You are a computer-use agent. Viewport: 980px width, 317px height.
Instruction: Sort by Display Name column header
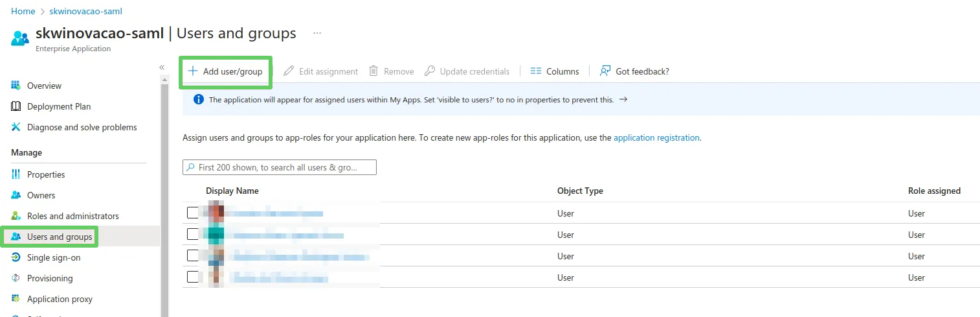point(232,191)
